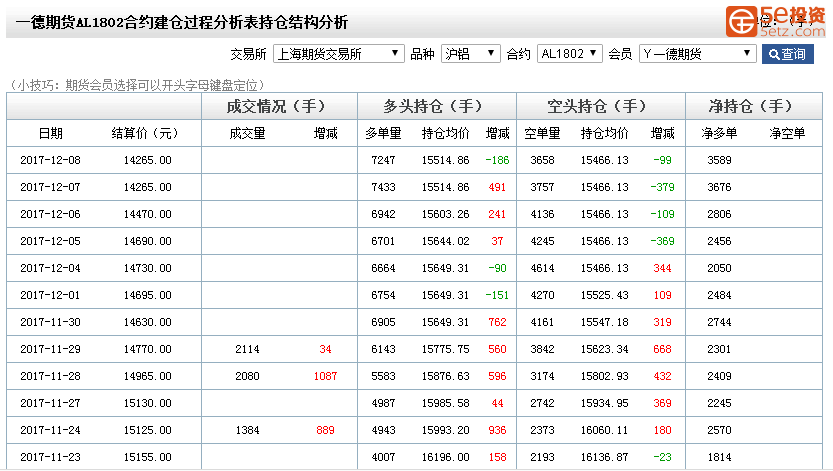
Task: Click long average price 16196.00
Action: (445, 457)
